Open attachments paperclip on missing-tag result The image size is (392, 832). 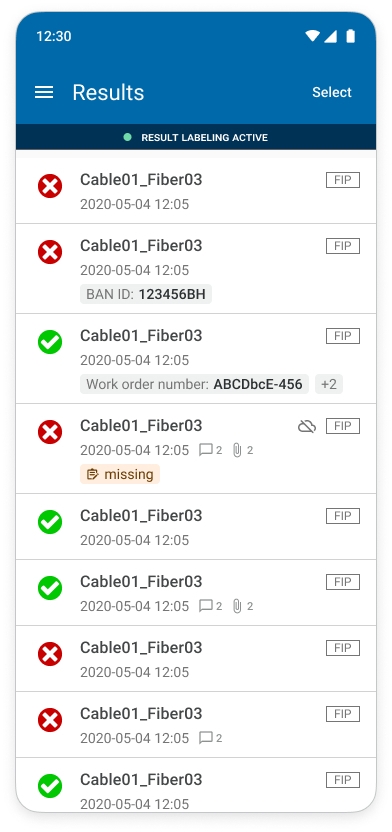[x=242, y=450]
